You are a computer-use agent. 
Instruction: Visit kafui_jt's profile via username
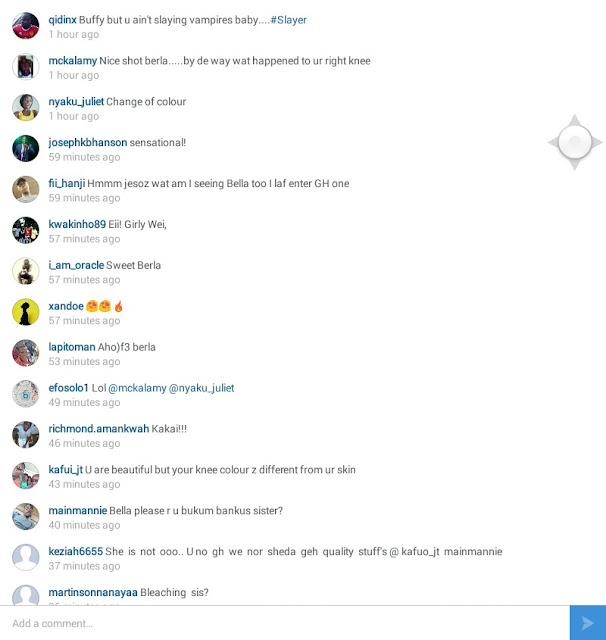click(x=66, y=470)
